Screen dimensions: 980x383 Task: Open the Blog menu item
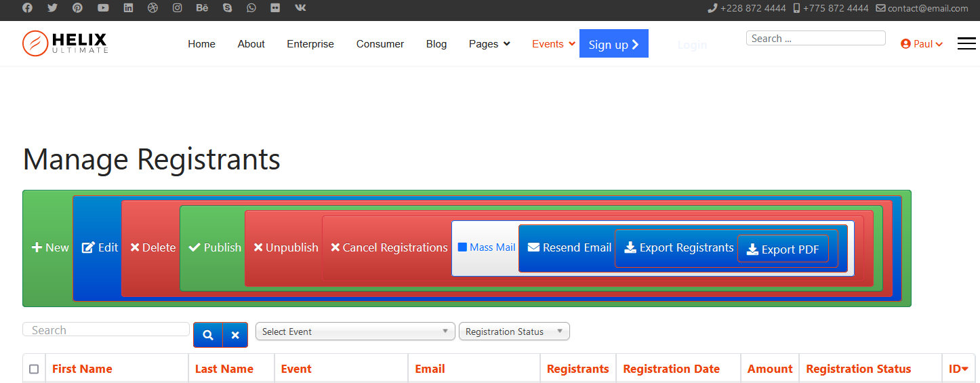[x=436, y=44]
